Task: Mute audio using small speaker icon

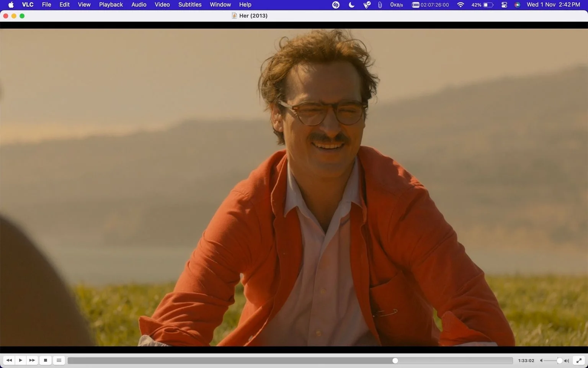Action: 541,361
